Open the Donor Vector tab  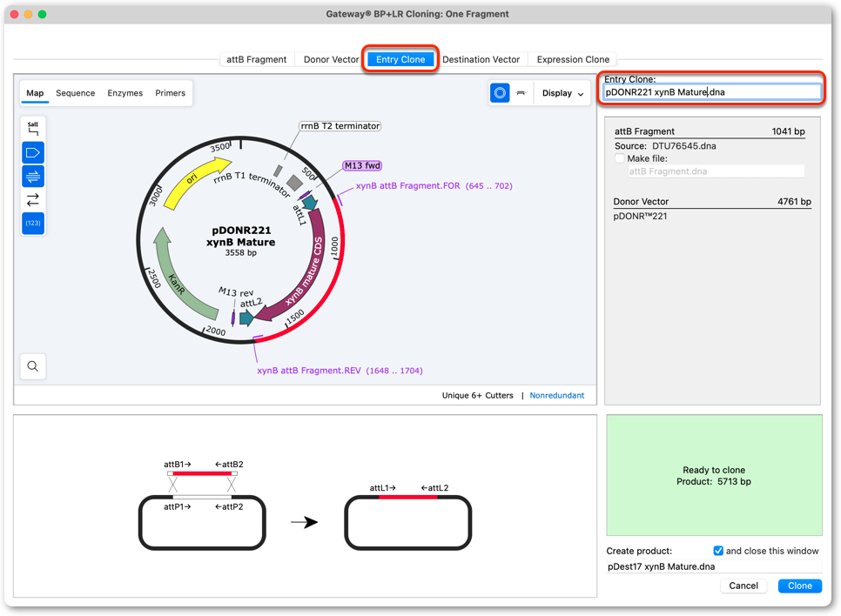tap(331, 59)
